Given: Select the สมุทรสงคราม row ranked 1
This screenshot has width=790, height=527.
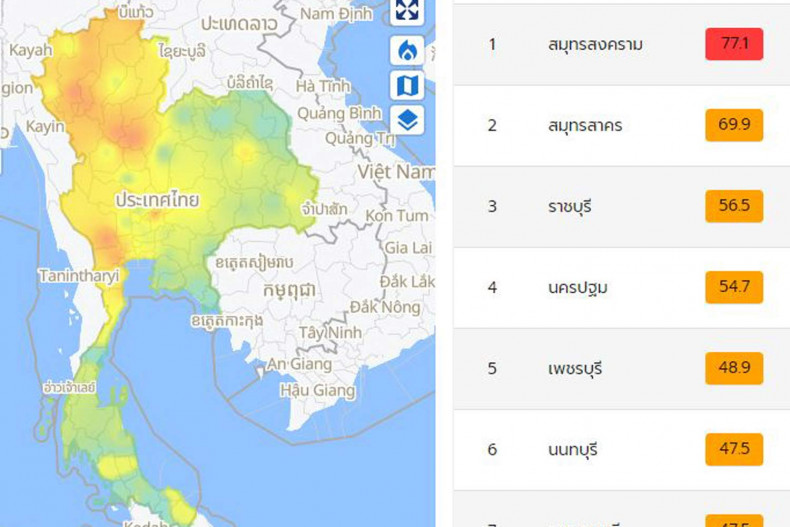Looking at the screenshot, I should pos(595,44).
